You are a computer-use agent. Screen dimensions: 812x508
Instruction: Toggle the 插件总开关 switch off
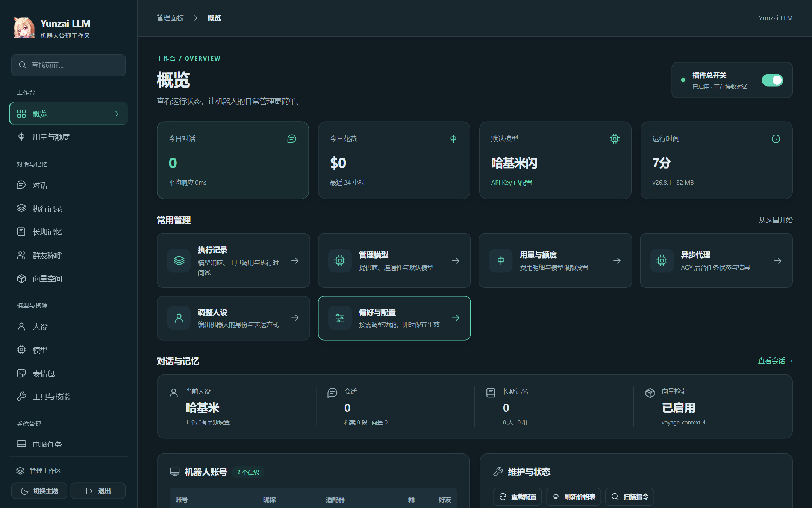773,80
